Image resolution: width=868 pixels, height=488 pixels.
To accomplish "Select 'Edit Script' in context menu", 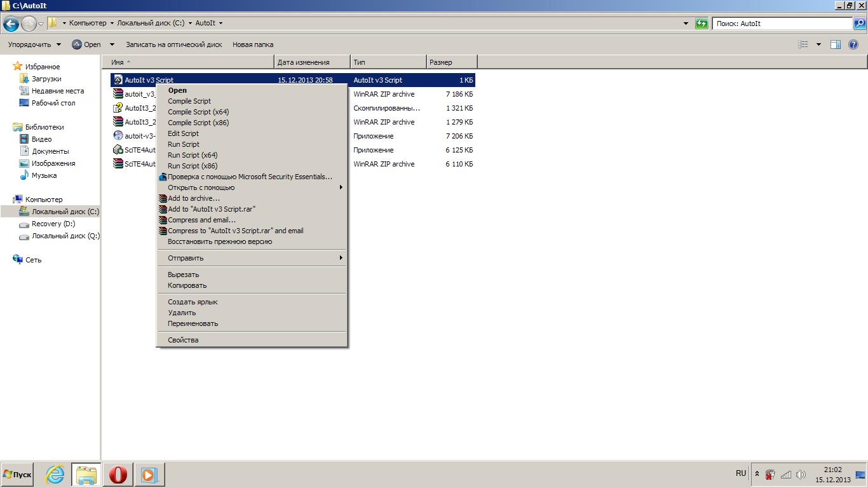I will [x=183, y=133].
